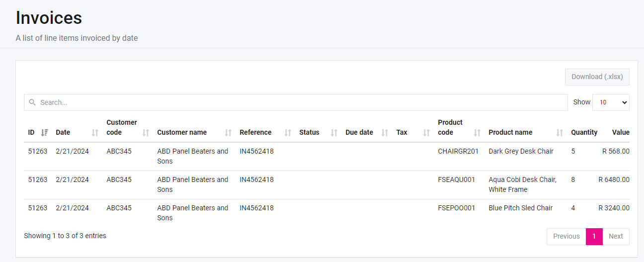Toggle sorting on the Status column icon
Viewport: 644px width, 262px height.
tap(334, 133)
